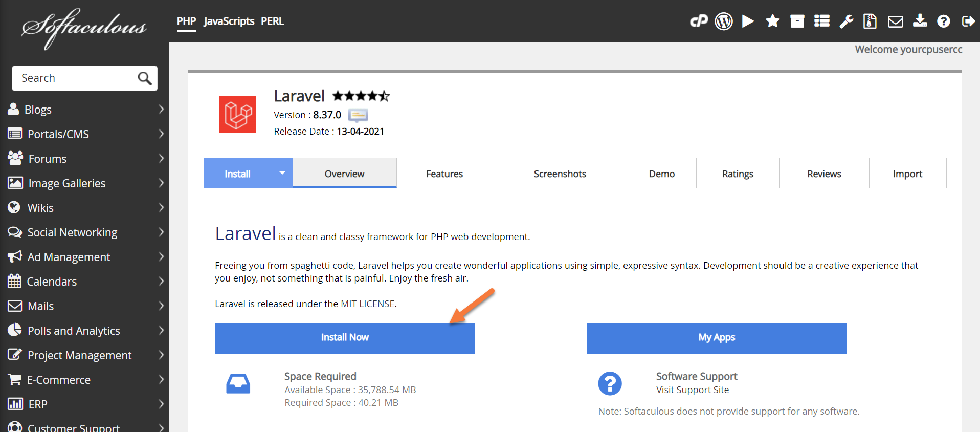
Task: Open demos via the play icon
Action: 748,21
